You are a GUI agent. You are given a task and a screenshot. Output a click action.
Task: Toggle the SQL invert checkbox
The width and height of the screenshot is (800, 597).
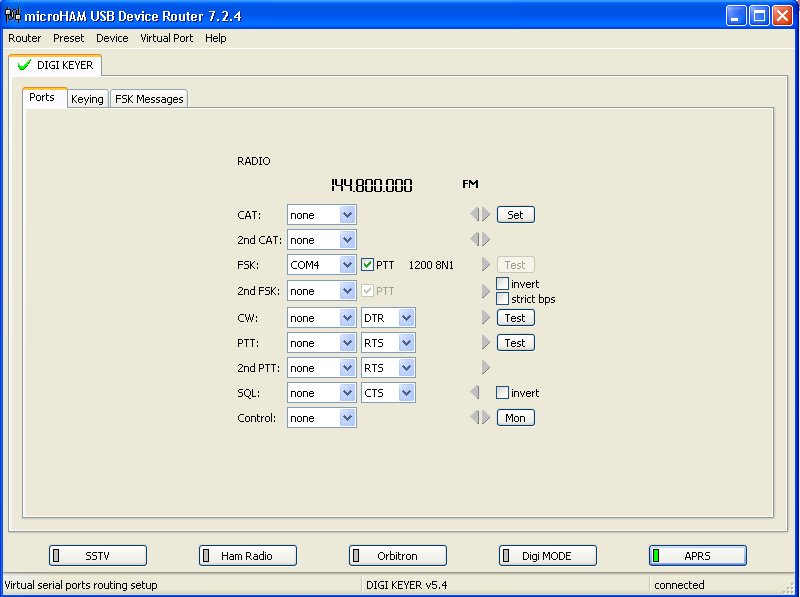503,393
